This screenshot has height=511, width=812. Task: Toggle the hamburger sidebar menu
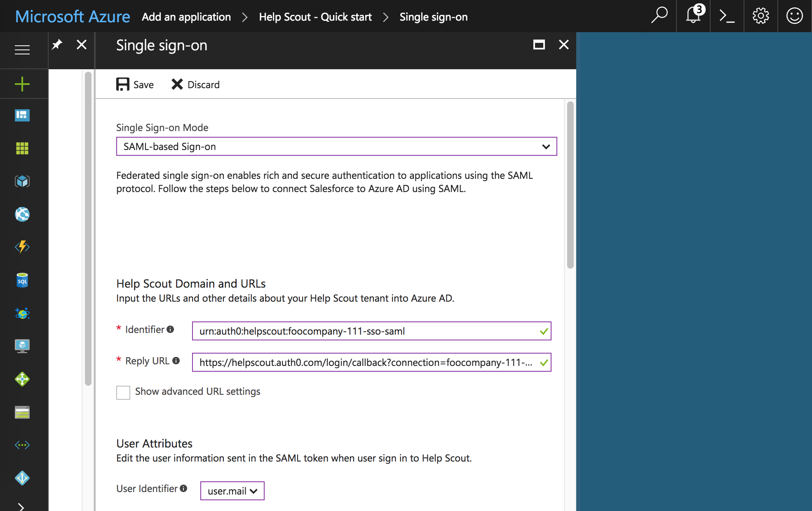pyautogui.click(x=22, y=50)
